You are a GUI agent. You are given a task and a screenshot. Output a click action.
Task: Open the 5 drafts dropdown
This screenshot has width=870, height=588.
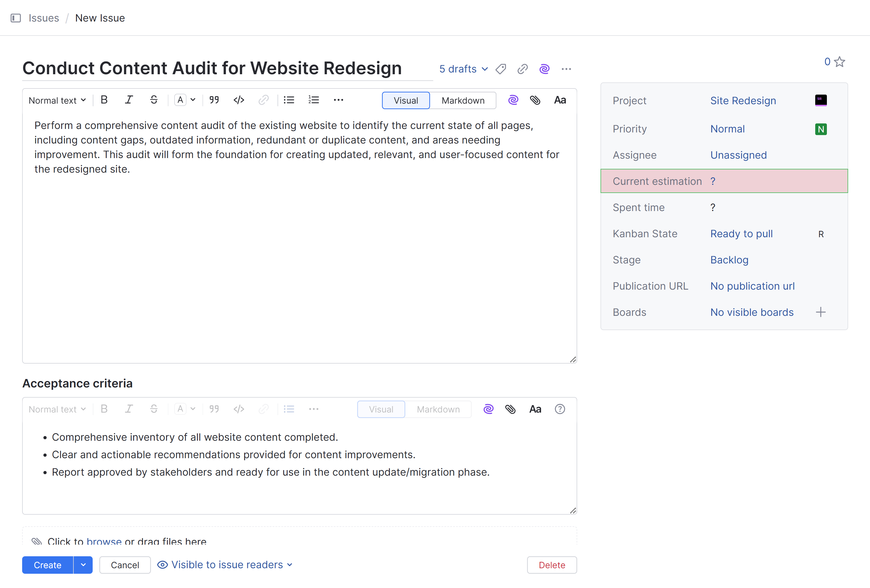tap(464, 69)
